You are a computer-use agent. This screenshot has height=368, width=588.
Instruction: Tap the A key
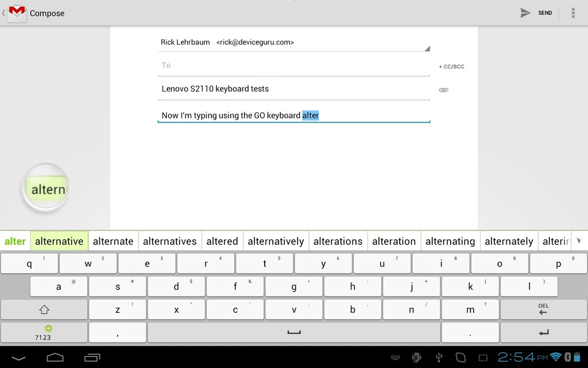pos(59,286)
